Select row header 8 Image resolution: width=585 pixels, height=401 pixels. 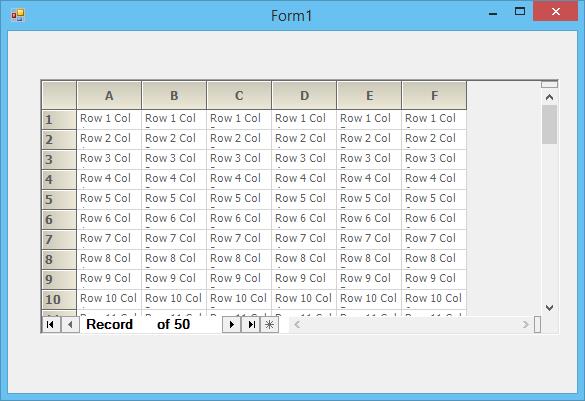(59, 260)
